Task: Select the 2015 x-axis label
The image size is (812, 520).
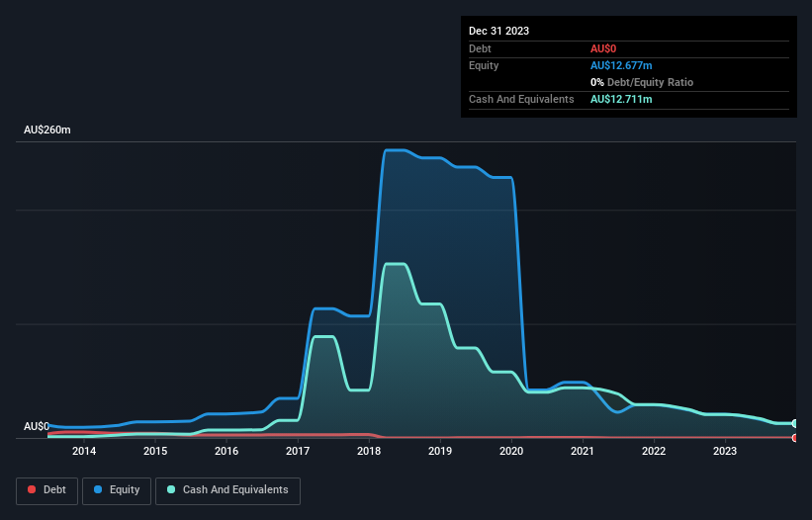Action: pyautogui.click(x=155, y=451)
